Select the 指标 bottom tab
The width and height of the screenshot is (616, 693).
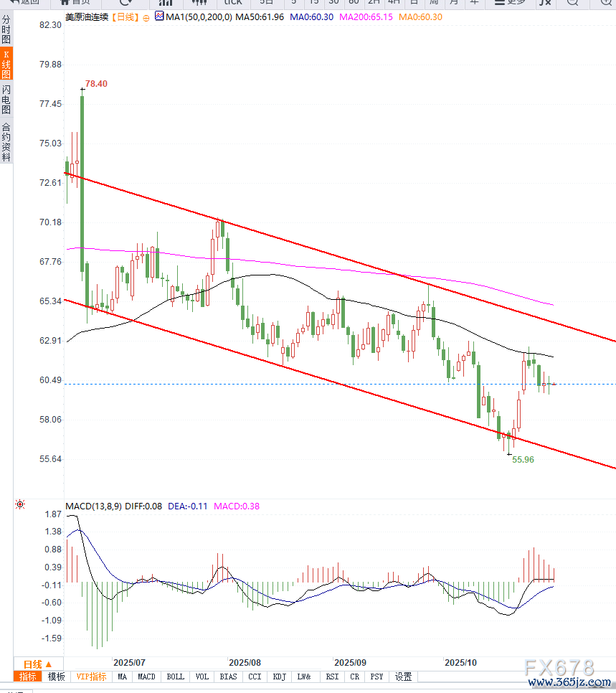[28, 676]
